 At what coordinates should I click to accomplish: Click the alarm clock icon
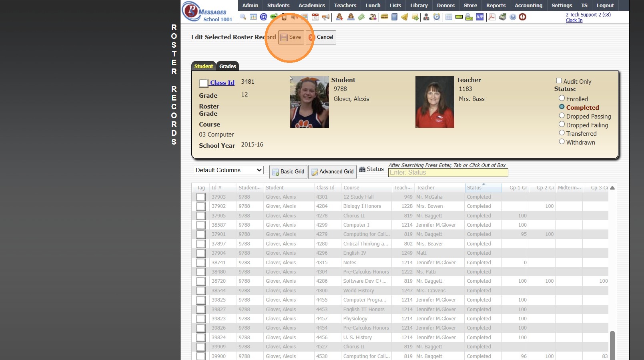(x=437, y=17)
